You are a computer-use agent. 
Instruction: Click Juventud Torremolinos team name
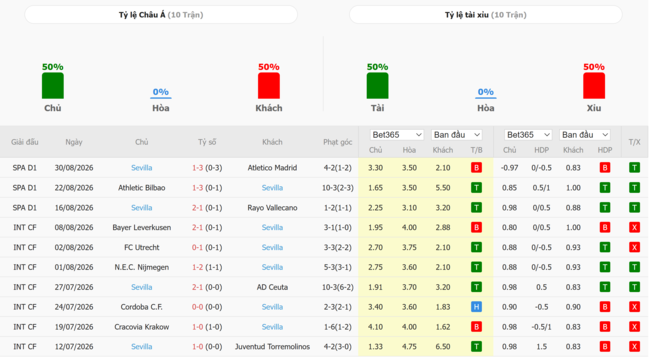272,347
